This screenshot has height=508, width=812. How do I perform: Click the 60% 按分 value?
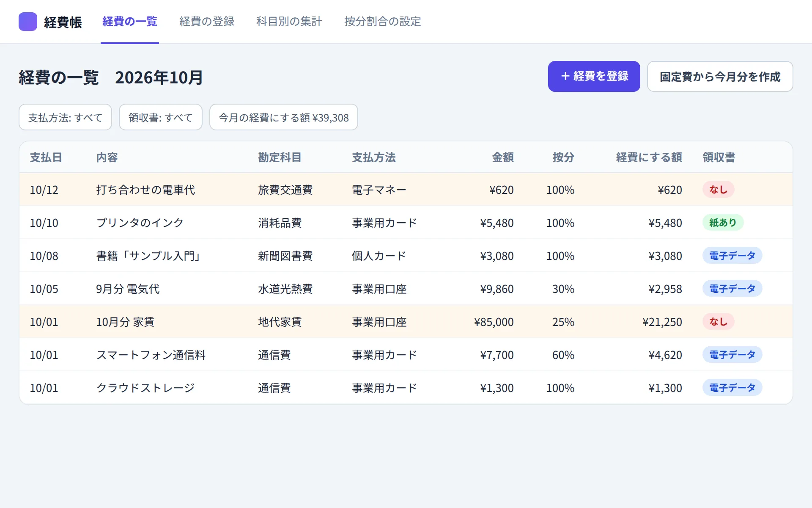pos(563,355)
